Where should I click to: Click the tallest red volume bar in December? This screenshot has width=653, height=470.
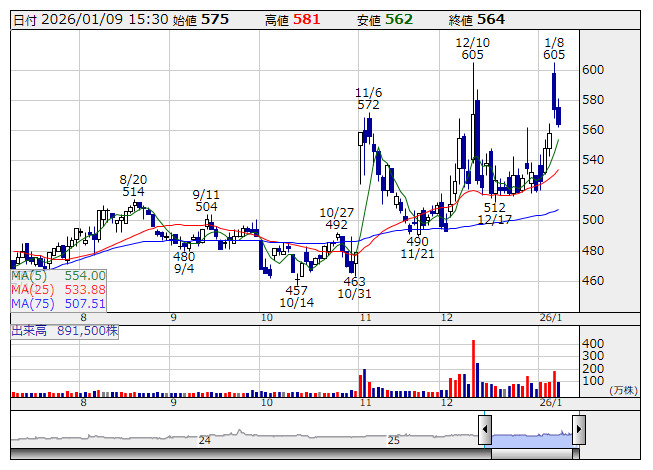click(473, 368)
